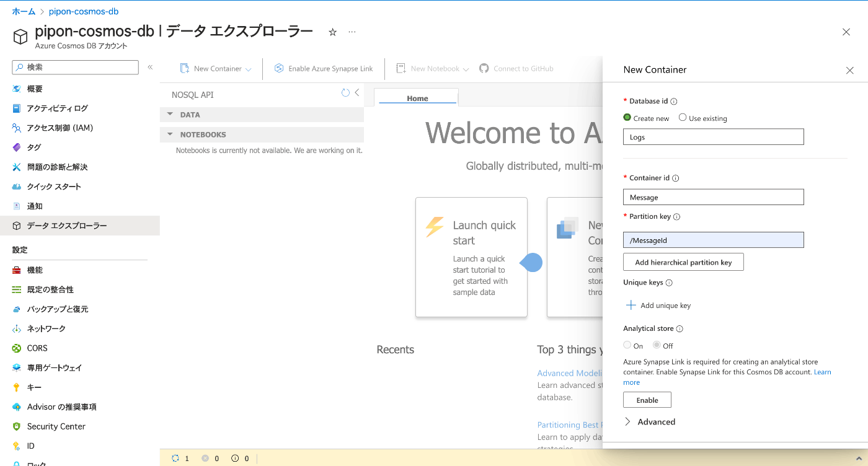Click the 概要 overview icon in sidebar
Viewport: 868px width, 466px height.
pyautogui.click(x=17, y=89)
